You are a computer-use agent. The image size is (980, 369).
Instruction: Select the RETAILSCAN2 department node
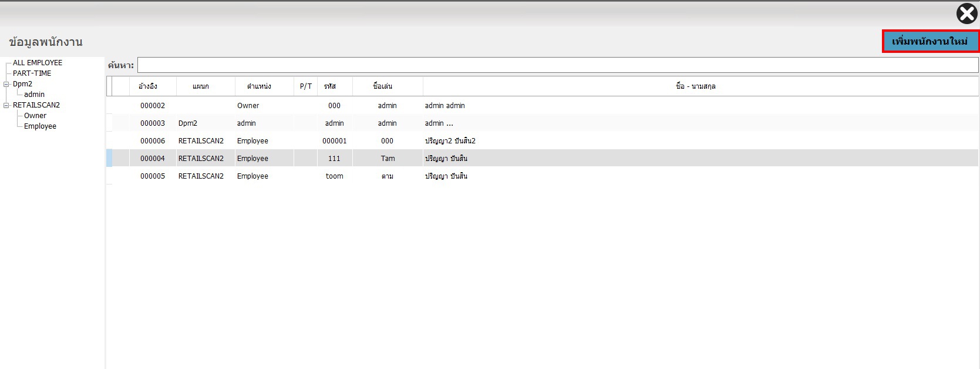[x=36, y=105]
